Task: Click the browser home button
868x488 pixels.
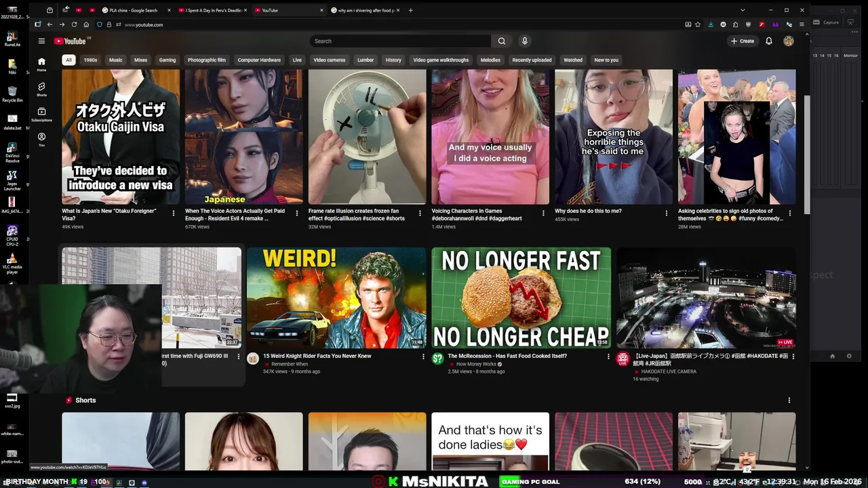Action: tap(86, 24)
